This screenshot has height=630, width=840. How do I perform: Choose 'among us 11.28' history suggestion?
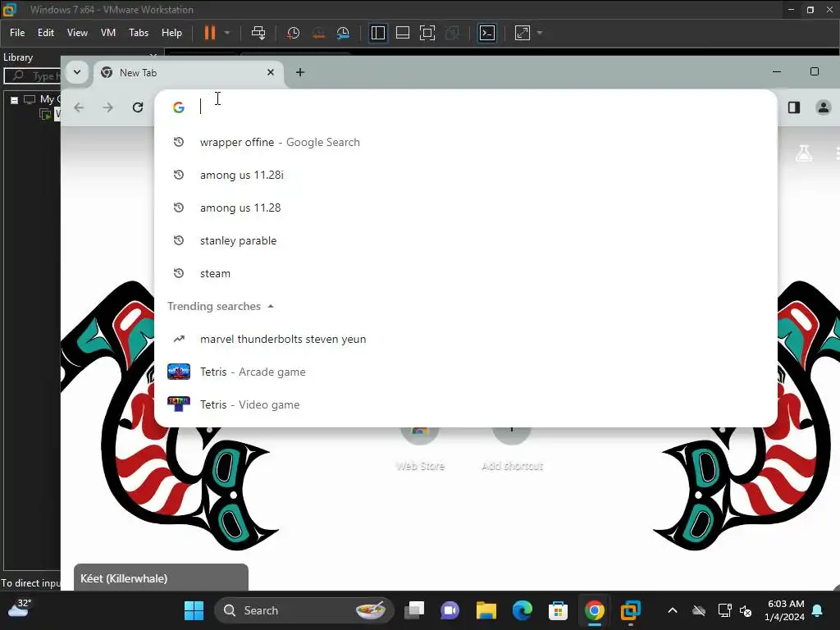click(x=466, y=208)
